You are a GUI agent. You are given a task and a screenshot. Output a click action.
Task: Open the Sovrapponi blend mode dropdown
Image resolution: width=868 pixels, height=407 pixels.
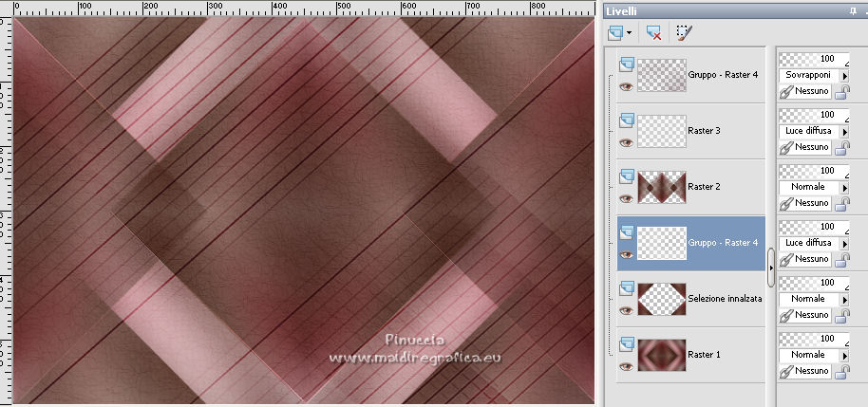845,75
